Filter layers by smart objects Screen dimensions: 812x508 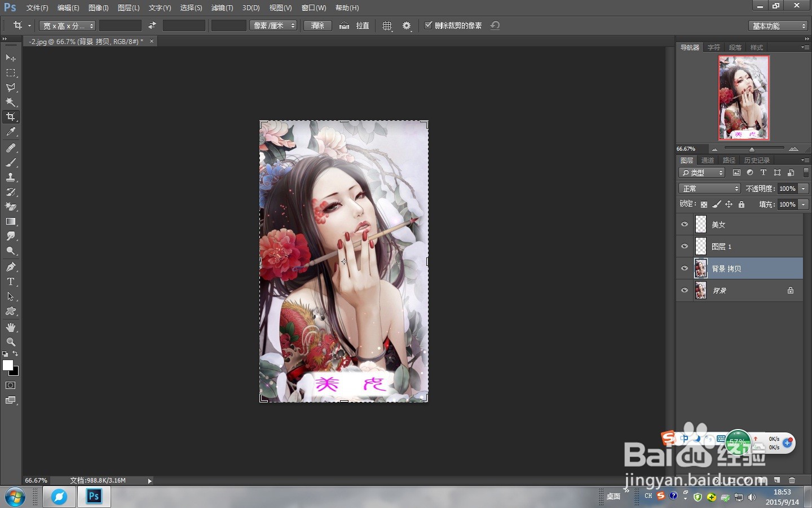[791, 173]
